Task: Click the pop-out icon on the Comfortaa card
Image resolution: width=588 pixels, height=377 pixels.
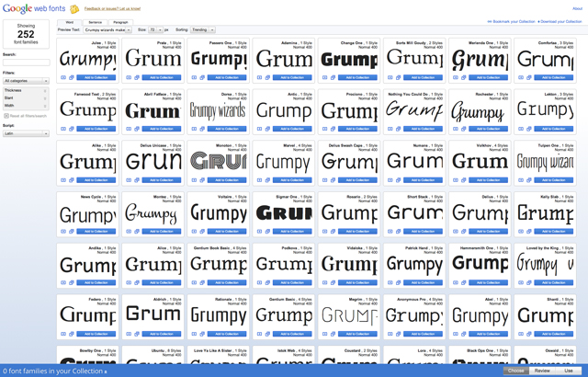Action: 529,77
